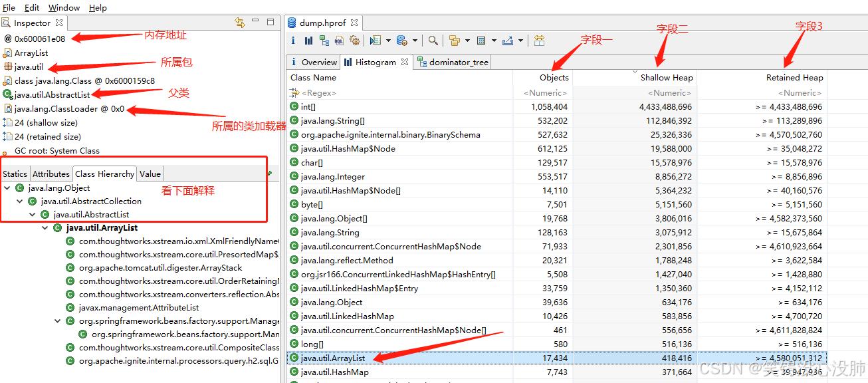Select the java.util.LinkedHashMap$Entry histogram row
This screenshot has height=383, width=868.
pyautogui.click(x=557, y=288)
